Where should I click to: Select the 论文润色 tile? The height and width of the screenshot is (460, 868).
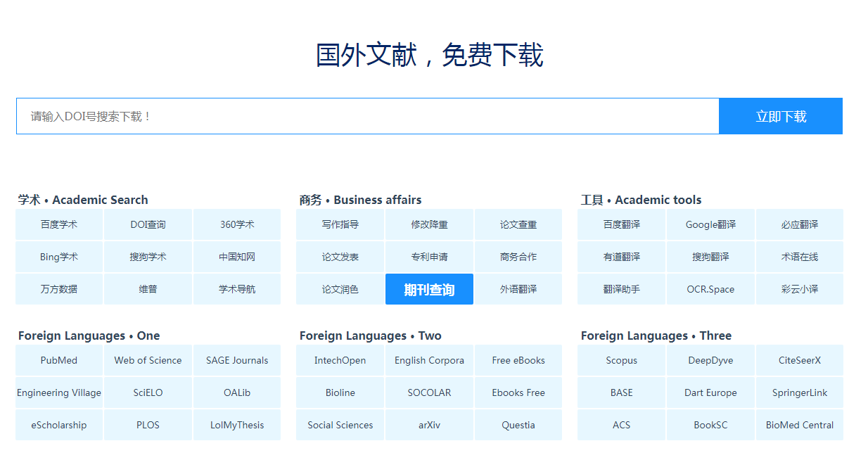340,289
